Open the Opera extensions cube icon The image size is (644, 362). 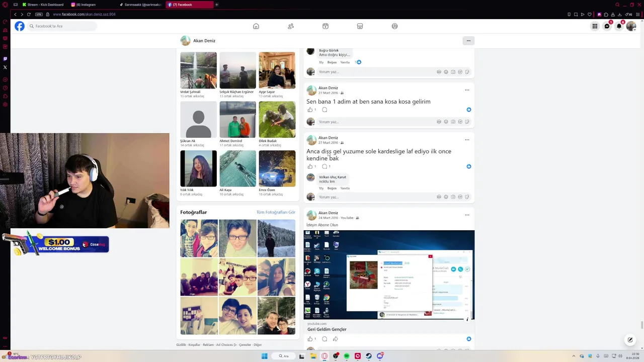pos(606,14)
